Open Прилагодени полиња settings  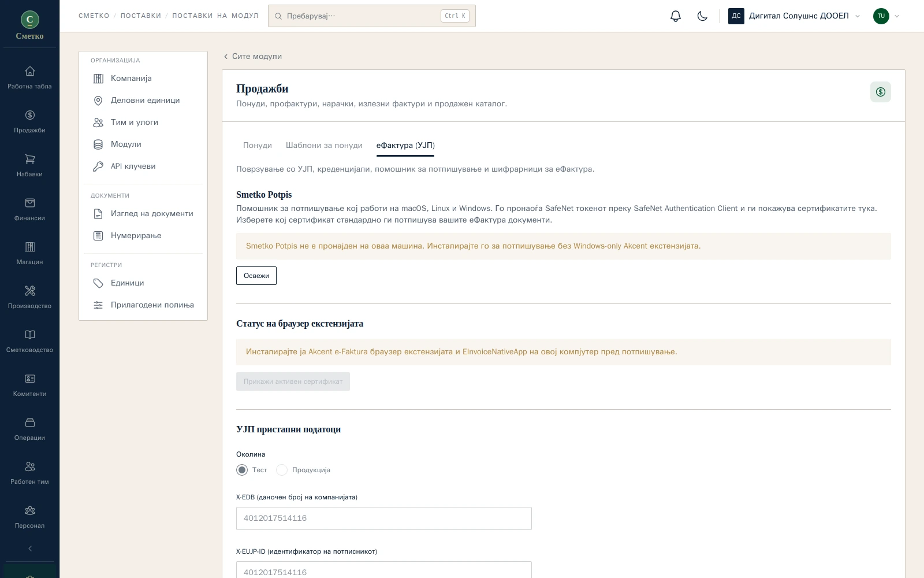click(143, 305)
